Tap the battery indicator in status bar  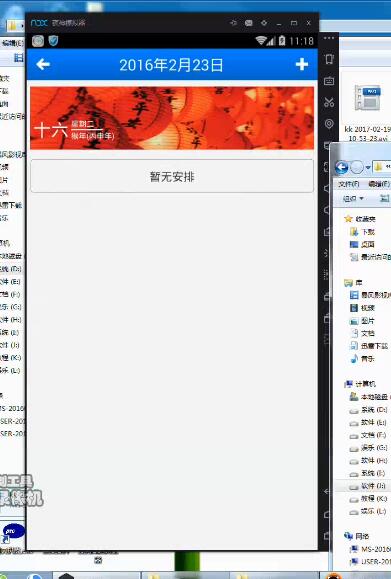pyautogui.click(x=282, y=41)
